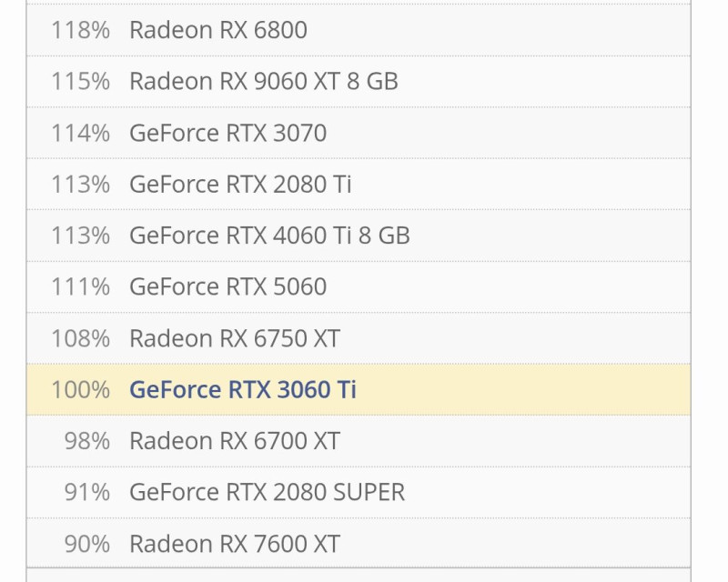728x582 pixels.
Task: Click the 118% relative performance value
Action: [80, 30]
